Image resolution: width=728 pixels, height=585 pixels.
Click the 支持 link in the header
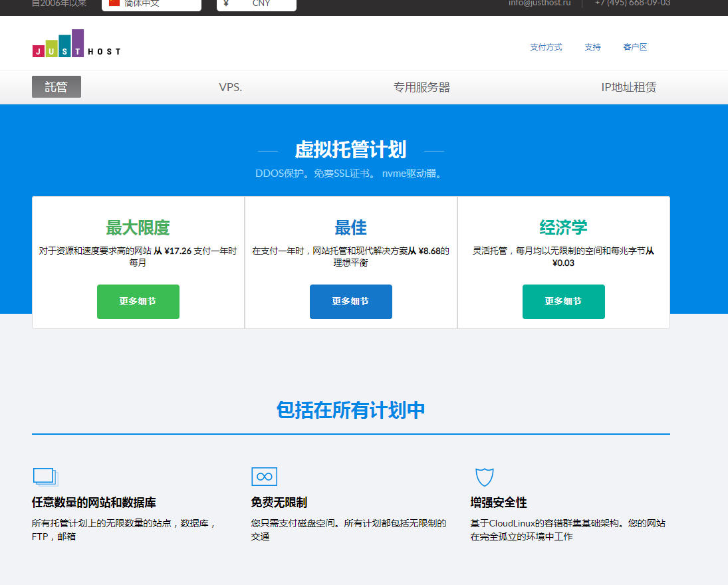592,47
